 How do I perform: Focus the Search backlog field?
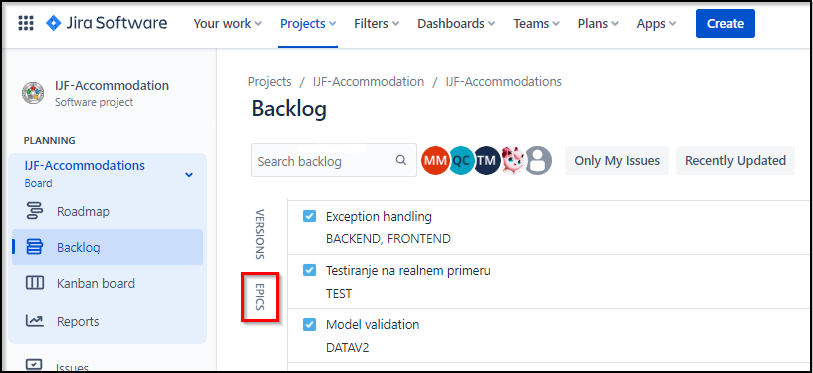(x=334, y=160)
